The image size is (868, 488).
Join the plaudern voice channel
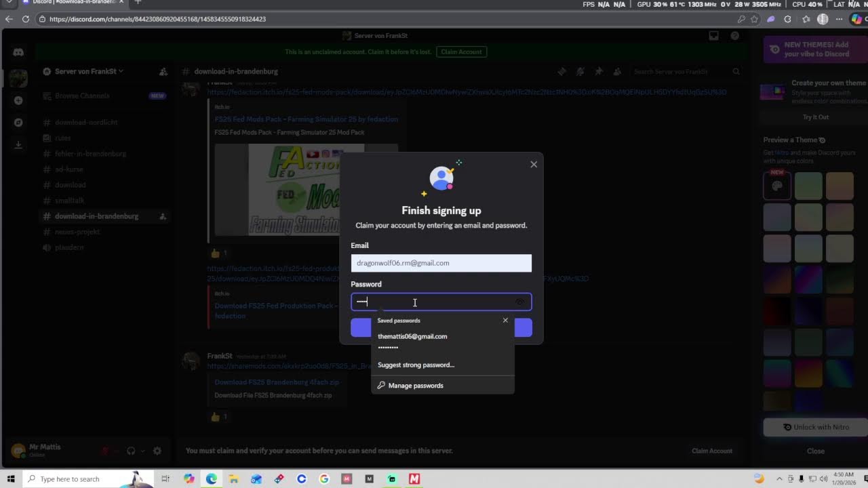point(104,247)
